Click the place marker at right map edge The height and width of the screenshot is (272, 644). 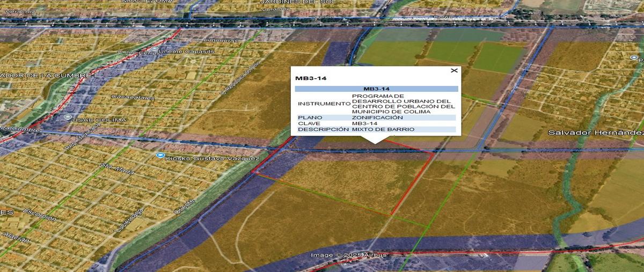(x=634, y=57)
